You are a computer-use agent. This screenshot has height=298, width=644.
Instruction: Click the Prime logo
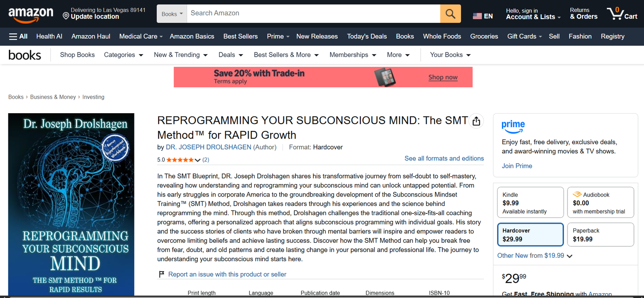pyautogui.click(x=513, y=126)
